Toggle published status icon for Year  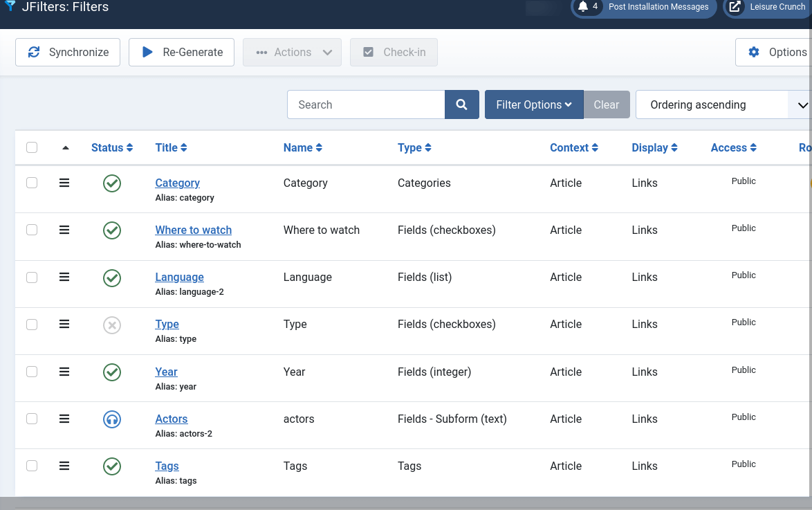coord(112,372)
